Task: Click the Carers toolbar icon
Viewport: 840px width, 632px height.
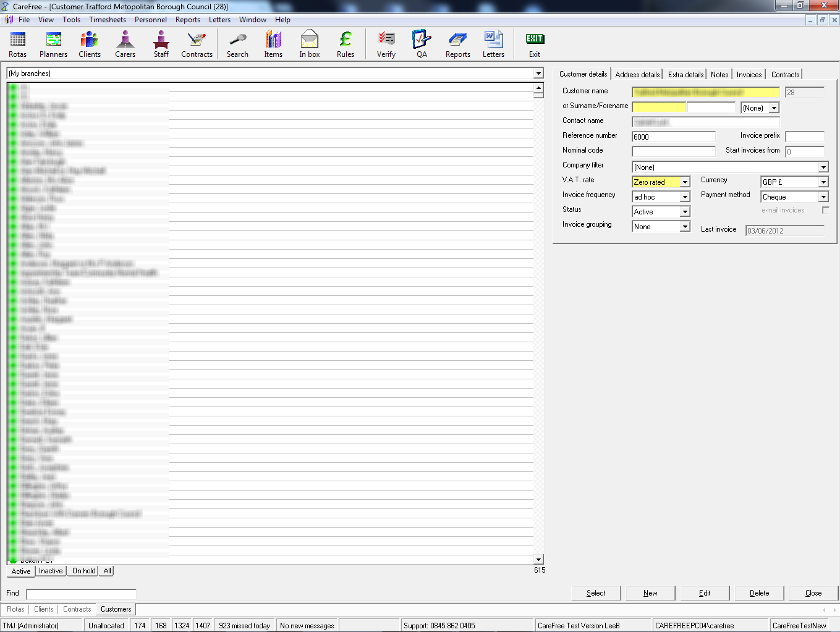Action: 125,44
